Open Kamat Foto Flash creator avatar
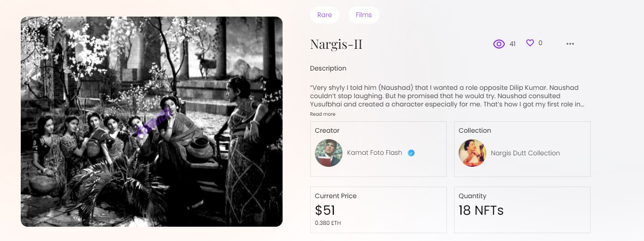This screenshot has height=241, width=644. click(329, 153)
